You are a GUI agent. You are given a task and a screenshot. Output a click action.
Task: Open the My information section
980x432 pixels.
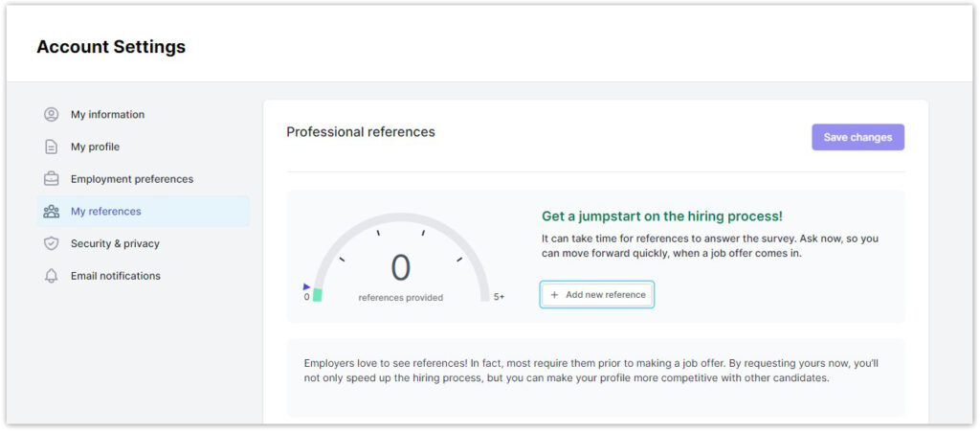coord(107,115)
